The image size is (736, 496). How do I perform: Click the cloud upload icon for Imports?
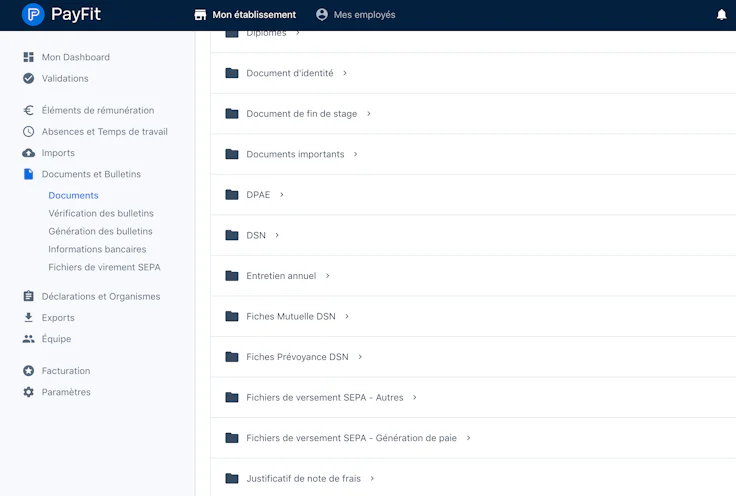pos(29,153)
